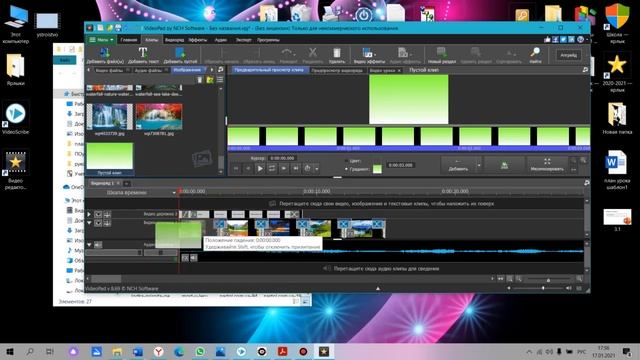Click the new folder icon in bin
640x360 pixels.
point(210,80)
